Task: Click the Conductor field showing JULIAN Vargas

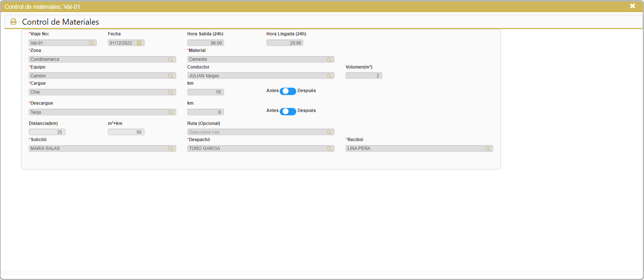Action: coord(261,76)
